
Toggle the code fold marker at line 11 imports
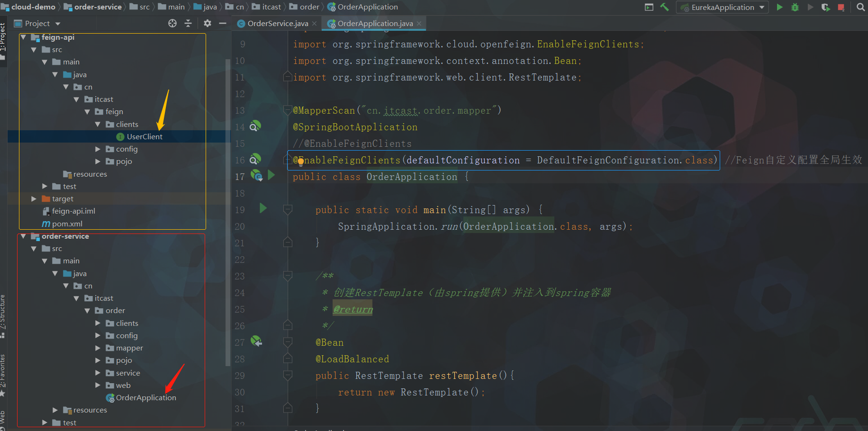288,76
